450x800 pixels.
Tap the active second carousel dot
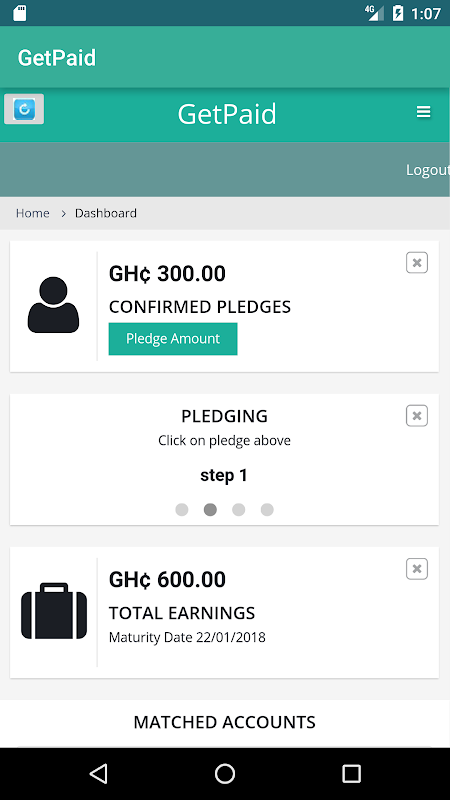click(x=210, y=510)
